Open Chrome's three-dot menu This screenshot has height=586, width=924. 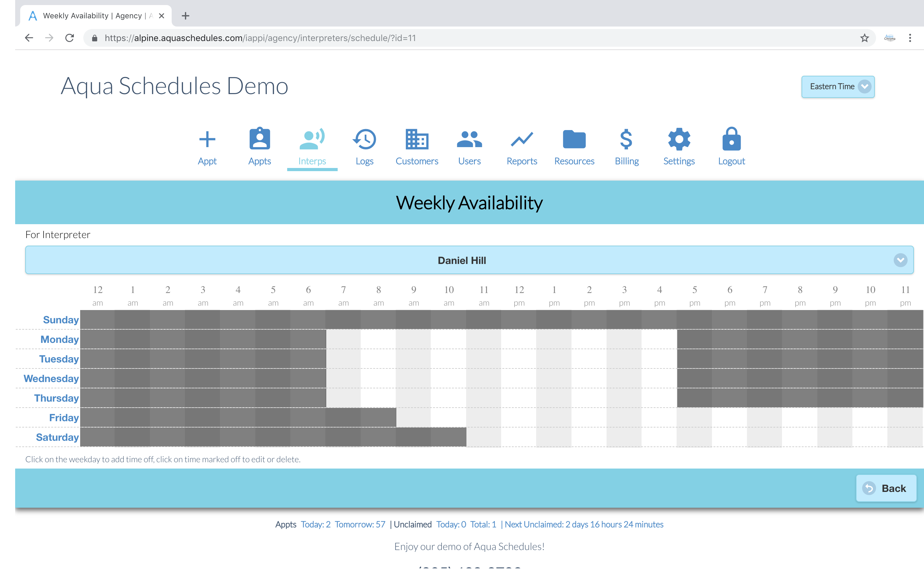tap(910, 38)
